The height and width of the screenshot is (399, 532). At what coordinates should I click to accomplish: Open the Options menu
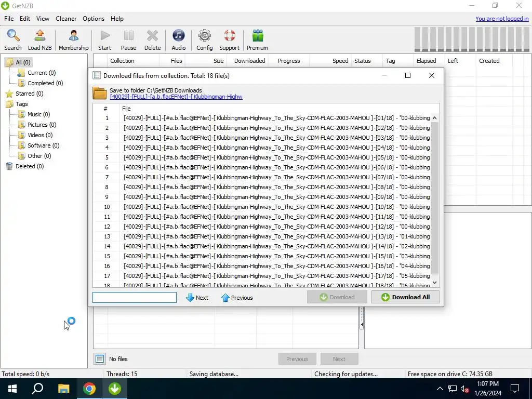click(94, 19)
